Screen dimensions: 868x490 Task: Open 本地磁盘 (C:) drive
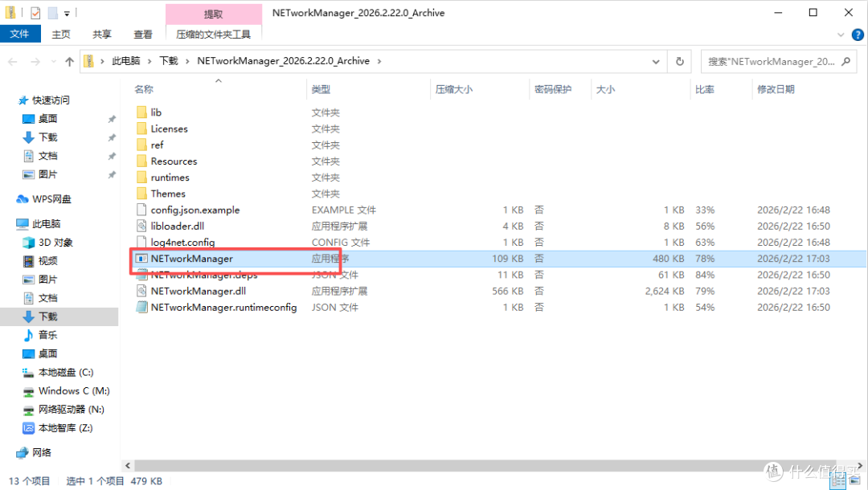(65, 372)
